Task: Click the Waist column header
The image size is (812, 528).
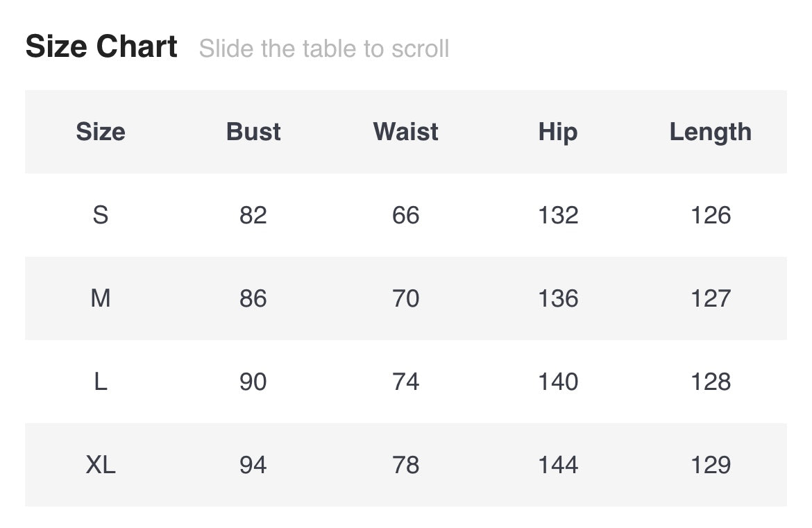Action: click(x=406, y=132)
